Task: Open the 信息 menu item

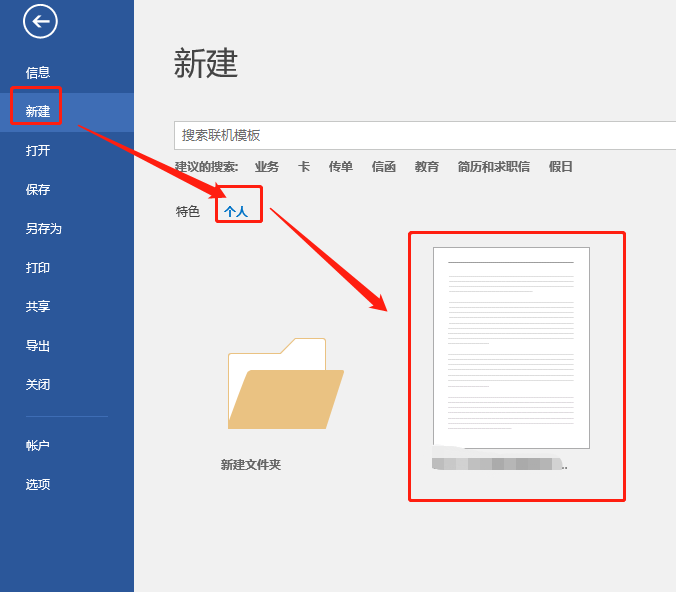Action: [x=38, y=72]
